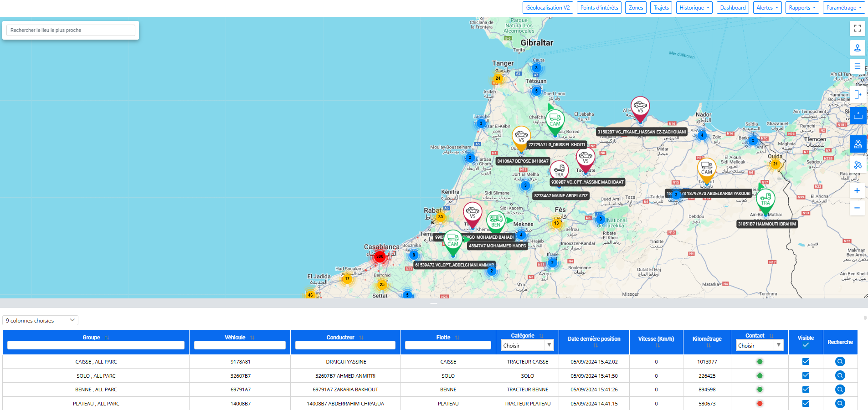Switch to satellite map view
This screenshot has height=410, width=868.
click(x=857, y=165)
